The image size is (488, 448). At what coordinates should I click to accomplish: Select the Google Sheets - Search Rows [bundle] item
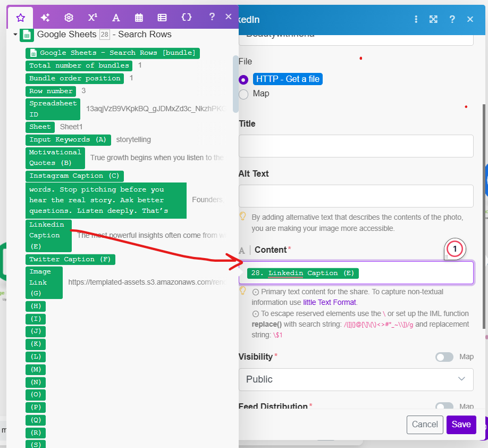click(x=113, y=53)
